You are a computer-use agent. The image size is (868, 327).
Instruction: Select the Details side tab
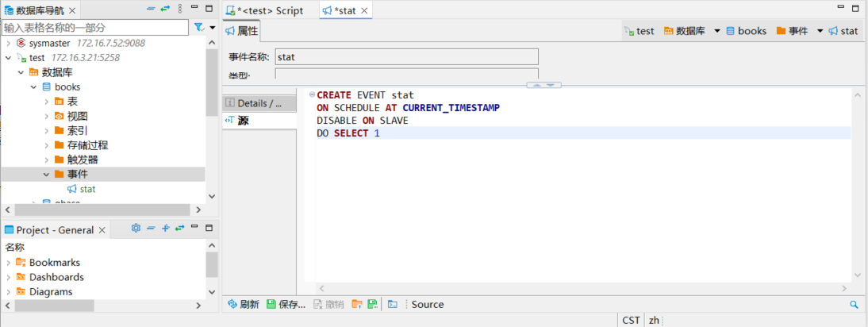click(259, 103)
